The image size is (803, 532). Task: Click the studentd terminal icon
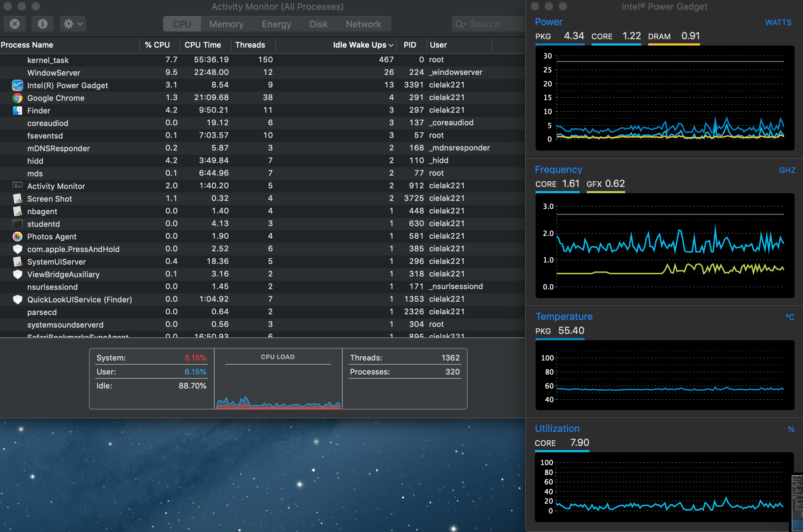[18, 224]
